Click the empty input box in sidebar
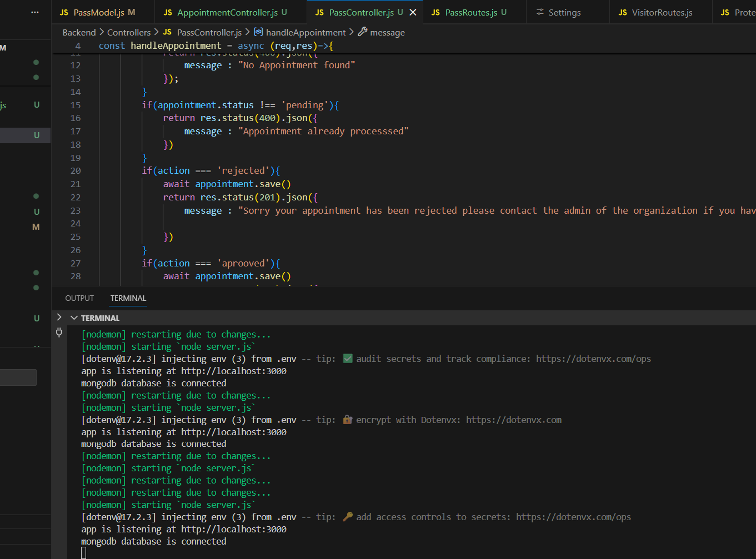Screen dimensions: 756x559 [18, 377]
